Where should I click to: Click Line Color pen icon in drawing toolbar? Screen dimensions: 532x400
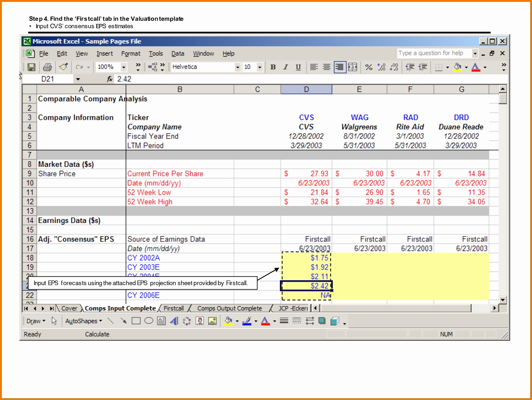pos(247,321)
